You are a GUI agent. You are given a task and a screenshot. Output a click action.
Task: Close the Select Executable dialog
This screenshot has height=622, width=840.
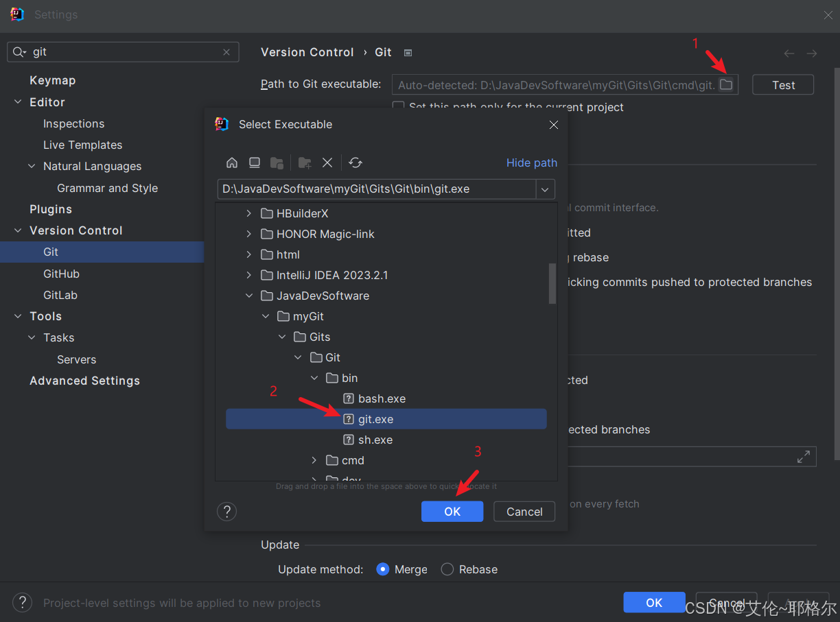(x=554, y=125)
